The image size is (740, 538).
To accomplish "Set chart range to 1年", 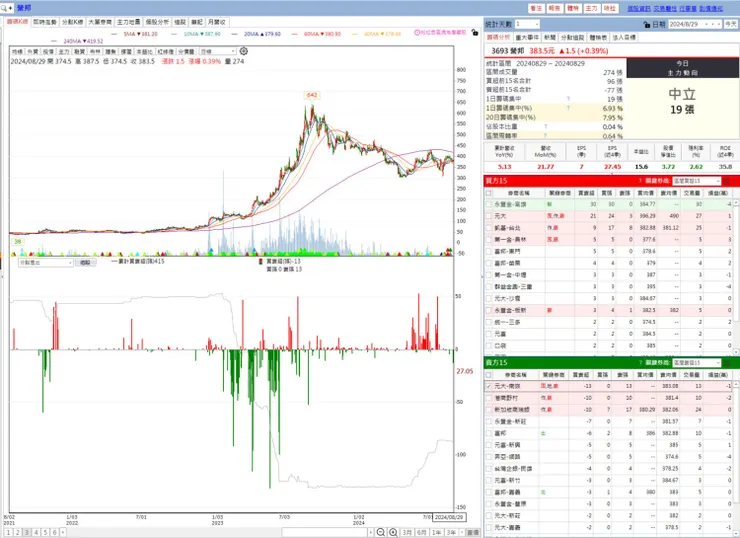I will (x=437, y=532).
